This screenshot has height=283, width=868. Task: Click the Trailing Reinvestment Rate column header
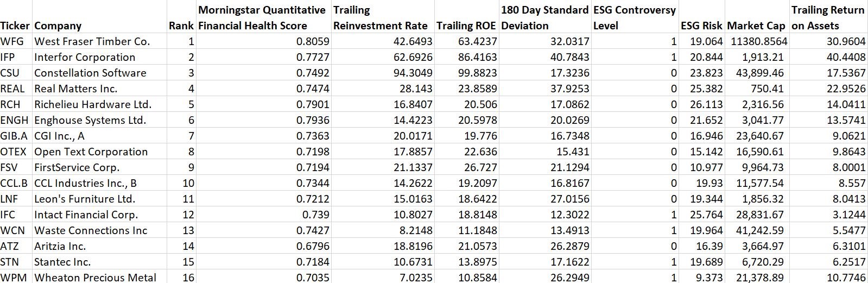[x=383, y=17]
